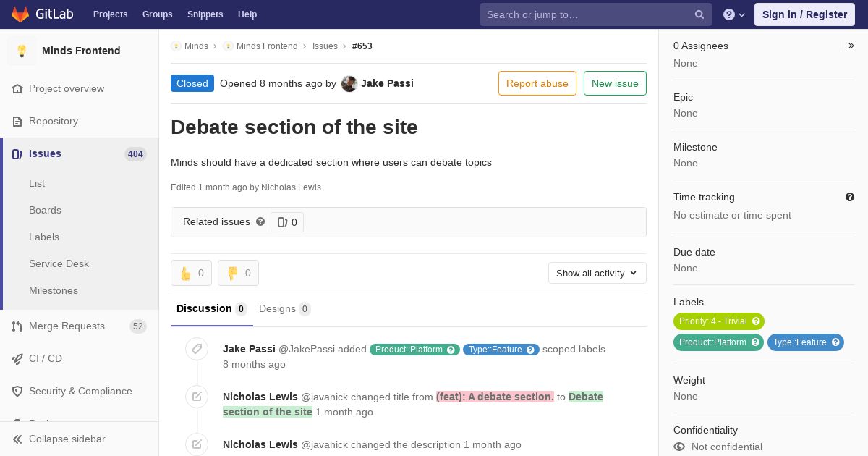The height and width of the screenshot is (456, 868).
Task: Switch to the Designs tab
Action: coord(284,308)
